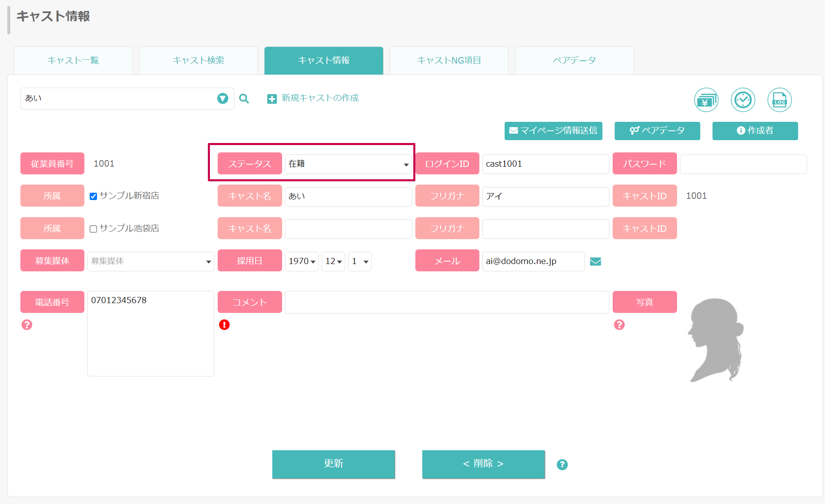Screen dimensions: 825x504
Task: Click the red exclamation icon under コメント
Action: click(224, 325)
